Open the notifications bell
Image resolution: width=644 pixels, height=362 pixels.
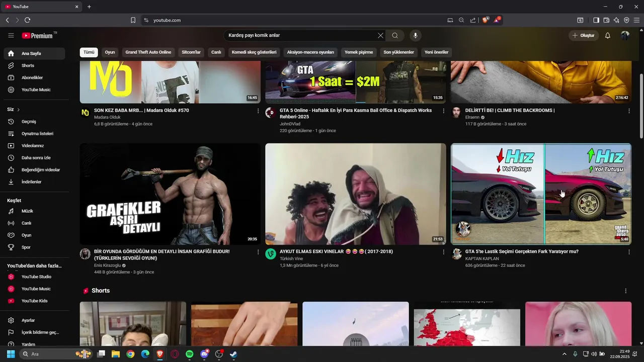tap(607, 36)
